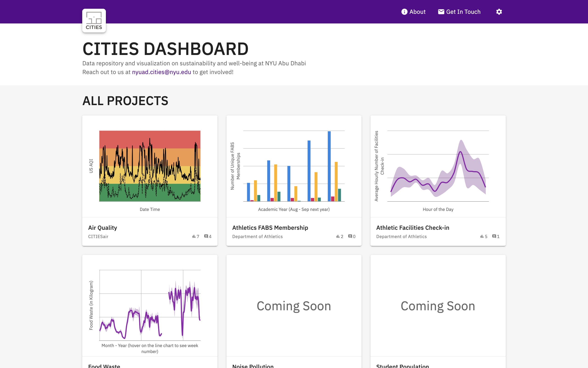Click the CITIES DASHBOARD heading
Screen dimensions: 588x368
pyautogui.click(x=165, y=49)
